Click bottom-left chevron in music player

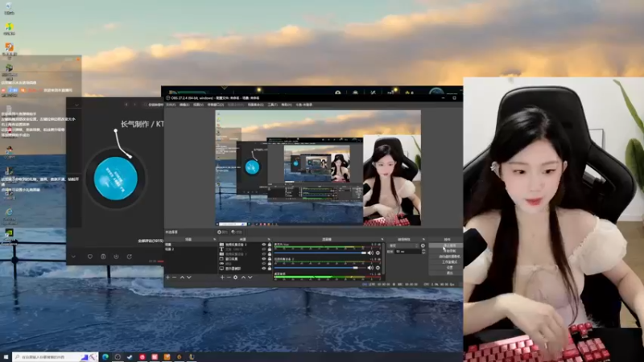[73, 257]
